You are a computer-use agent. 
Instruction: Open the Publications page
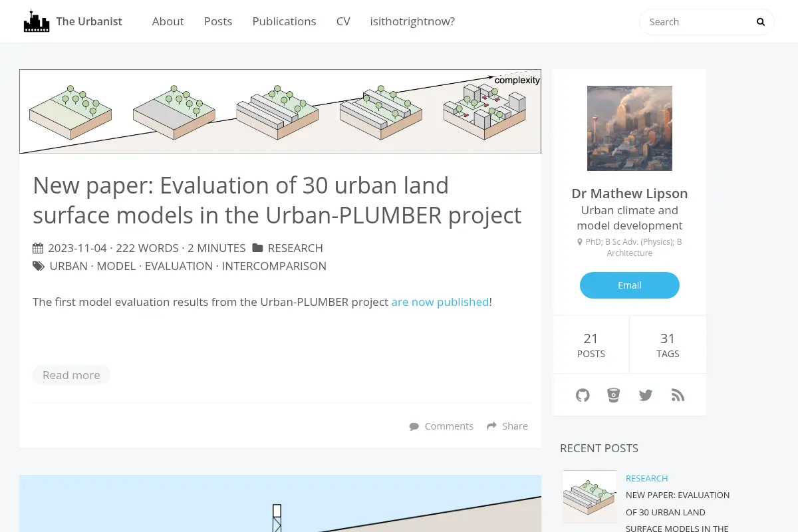click(284, 21)
